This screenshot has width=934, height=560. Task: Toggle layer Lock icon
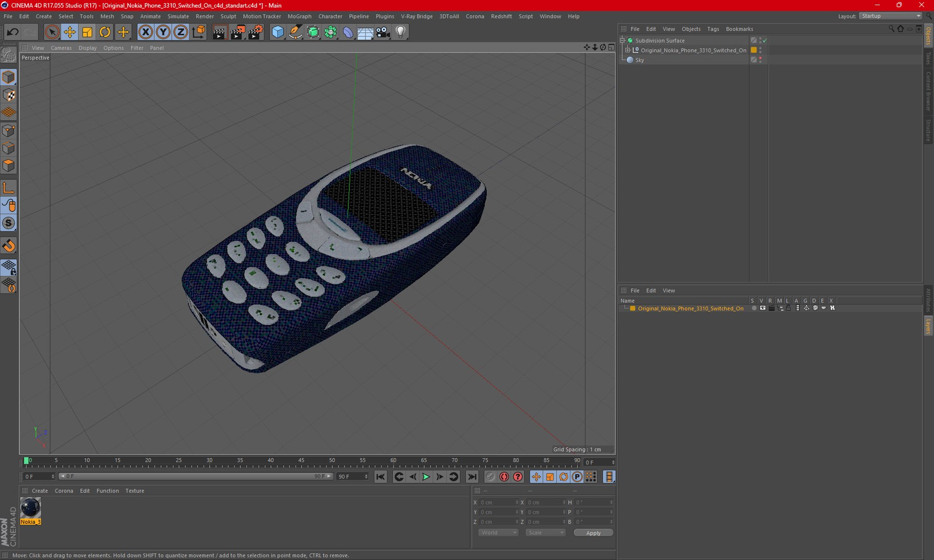[788, 308]
